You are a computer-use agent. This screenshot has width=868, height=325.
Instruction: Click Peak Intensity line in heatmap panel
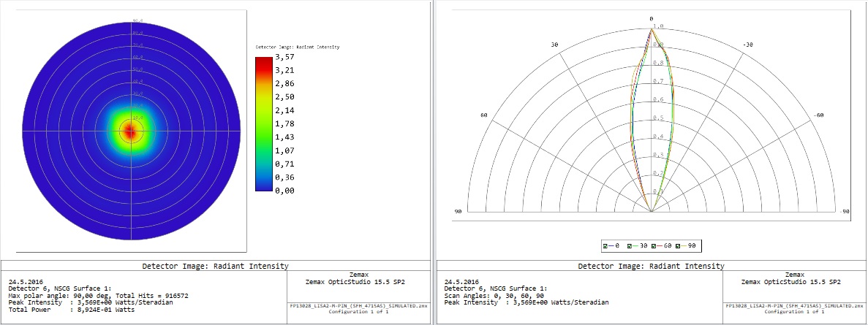[91, 303]
